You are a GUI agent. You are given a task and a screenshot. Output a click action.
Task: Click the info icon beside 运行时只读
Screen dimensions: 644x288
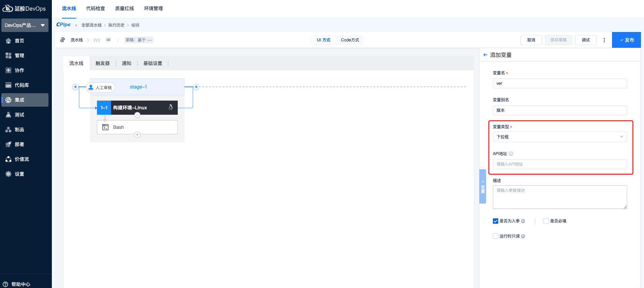523,237
